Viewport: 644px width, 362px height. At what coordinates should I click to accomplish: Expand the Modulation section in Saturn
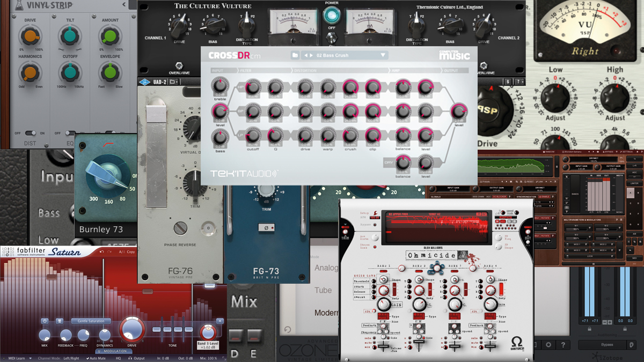tap(115, 352)
